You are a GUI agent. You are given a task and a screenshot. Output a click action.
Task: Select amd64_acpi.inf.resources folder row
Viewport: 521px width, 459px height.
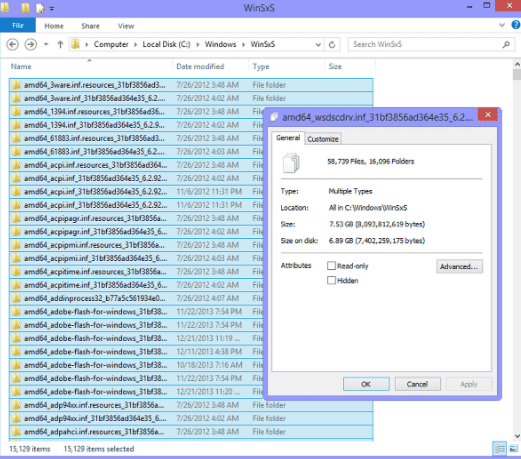point(136,165)
